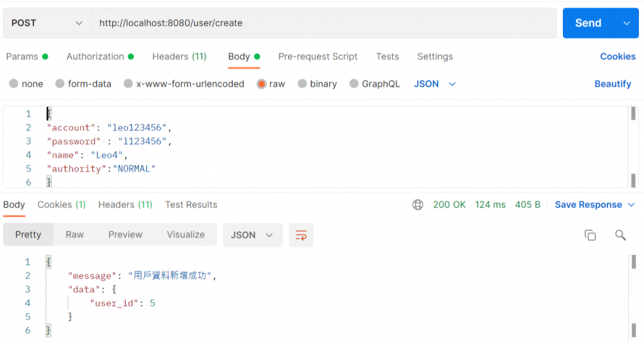Select the response Body tab
Image resolution: width=644 pixels, height=344 pixels.
click(x=14, y=205)
